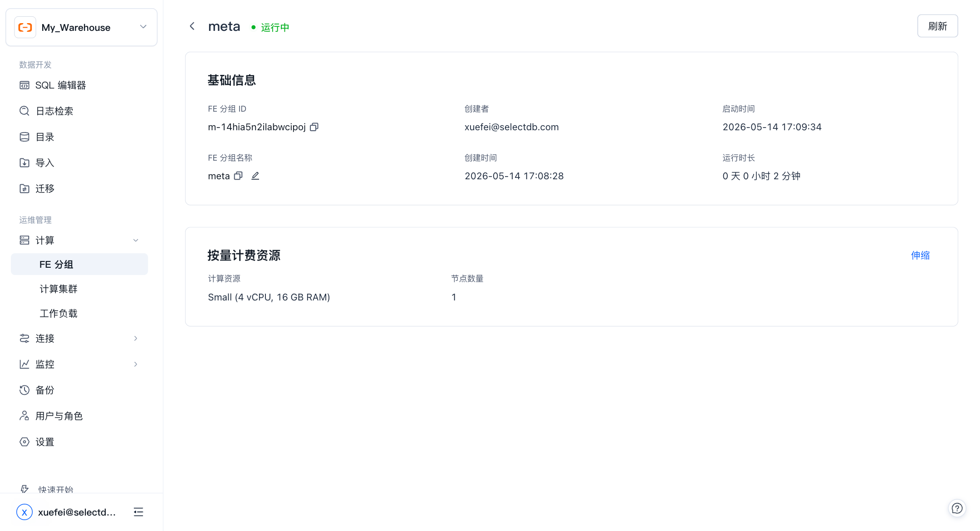Open 用户与角色 menu item
980x531 pixels.
coord(79,416)
